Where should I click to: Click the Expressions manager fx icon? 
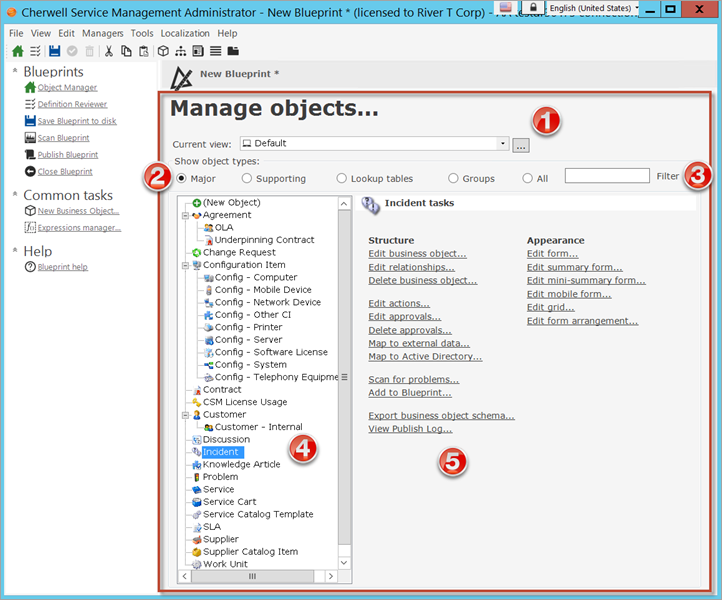(30, 227)
